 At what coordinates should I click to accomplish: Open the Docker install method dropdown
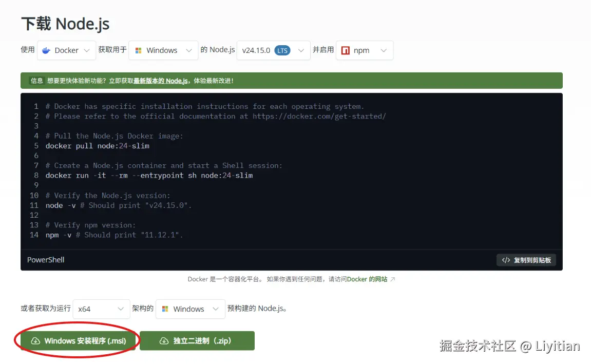click(66, 50)
